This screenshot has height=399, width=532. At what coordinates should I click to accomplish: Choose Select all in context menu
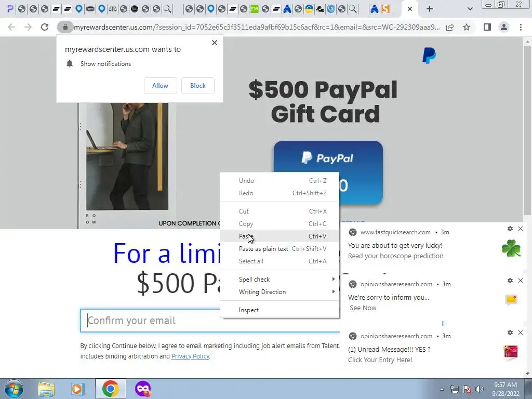point(280,261)
